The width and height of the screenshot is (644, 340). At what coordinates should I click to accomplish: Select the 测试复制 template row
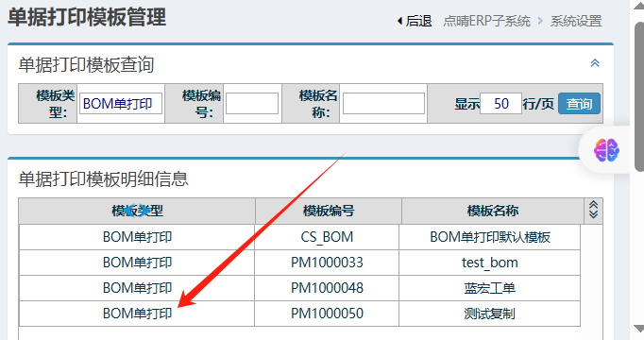click(x=299, y=314)
